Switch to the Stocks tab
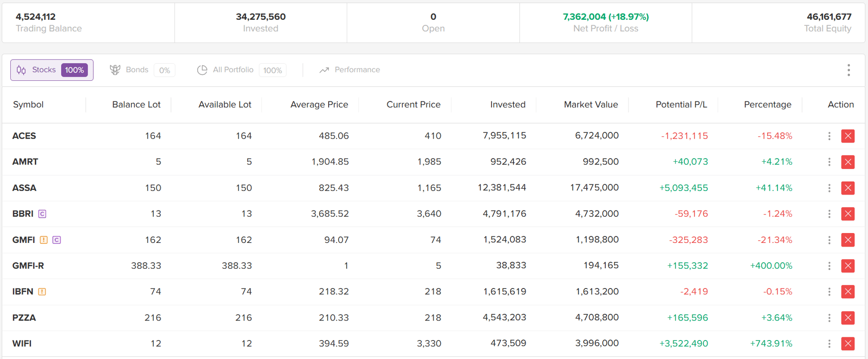This screenshot has width=868, height=359. click(x=52, y=70)
